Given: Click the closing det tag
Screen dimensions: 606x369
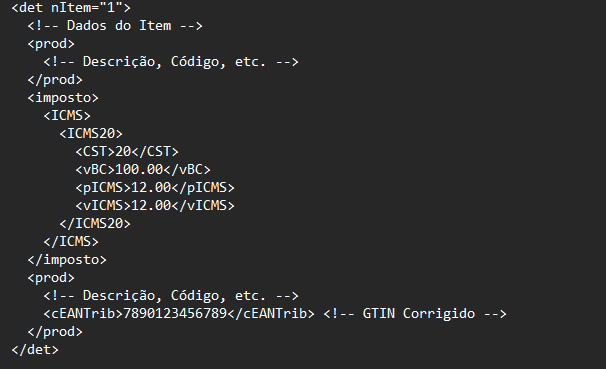Looking at the screenshot, I should [x=35, y=350].
